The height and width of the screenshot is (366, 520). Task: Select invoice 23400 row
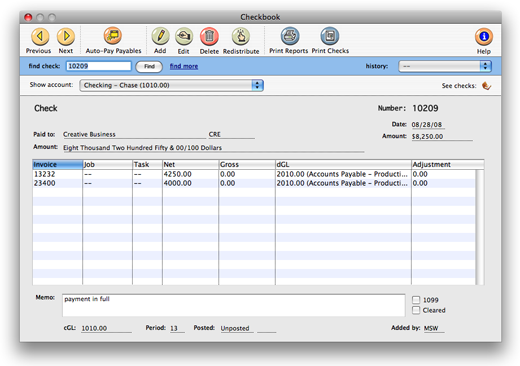pyautogui.click(x=254, y=183)
